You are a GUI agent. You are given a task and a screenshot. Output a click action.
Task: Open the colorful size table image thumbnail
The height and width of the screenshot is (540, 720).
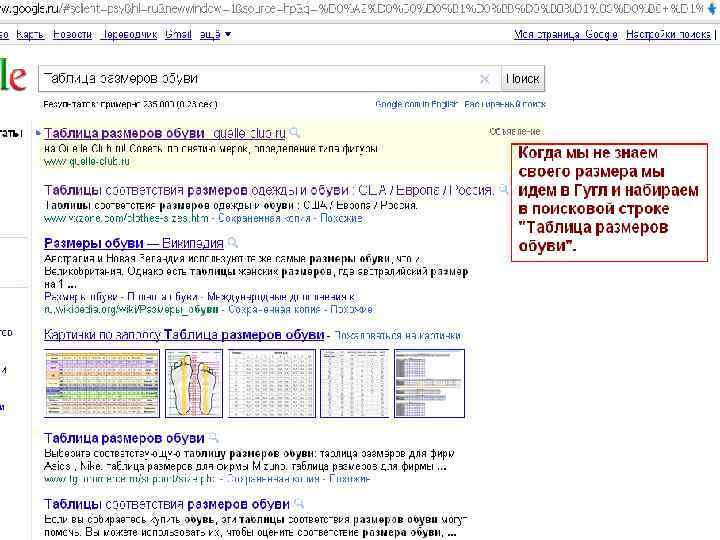click(x=102, y=383)
